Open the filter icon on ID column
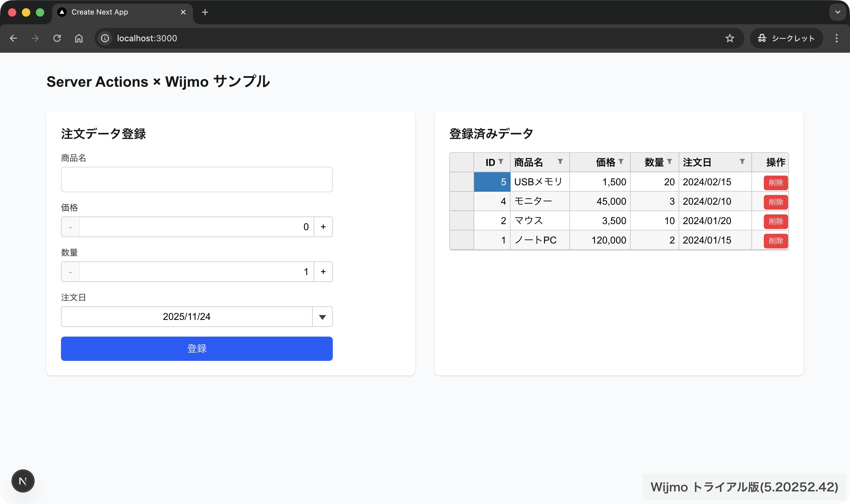This screenshot has width=850, height=504. [x=501, y=161]
